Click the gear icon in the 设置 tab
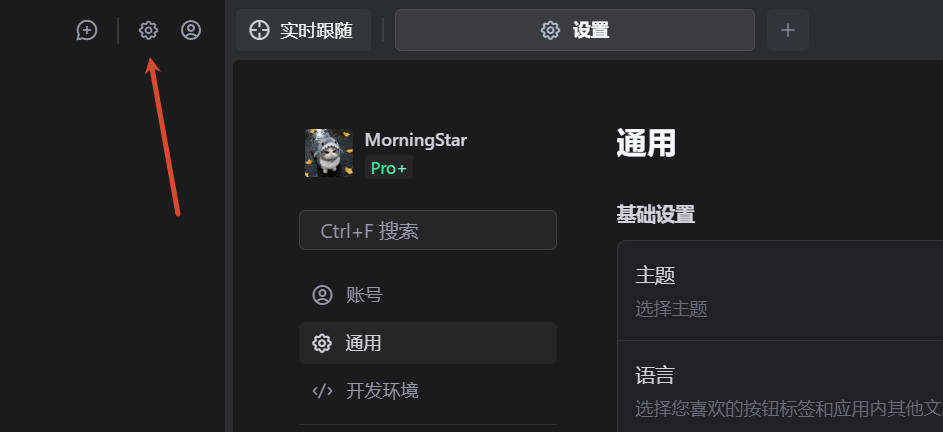943x432 pixels. click(550, 30)
